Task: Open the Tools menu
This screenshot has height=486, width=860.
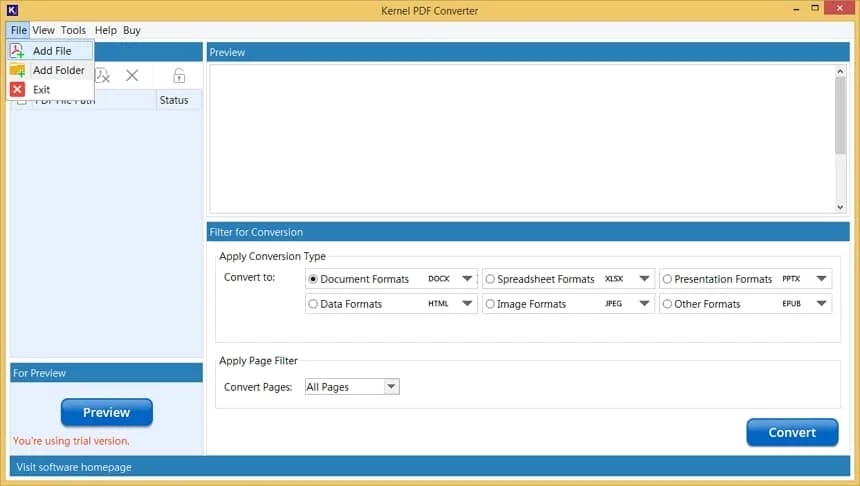Action: [73, 30]
